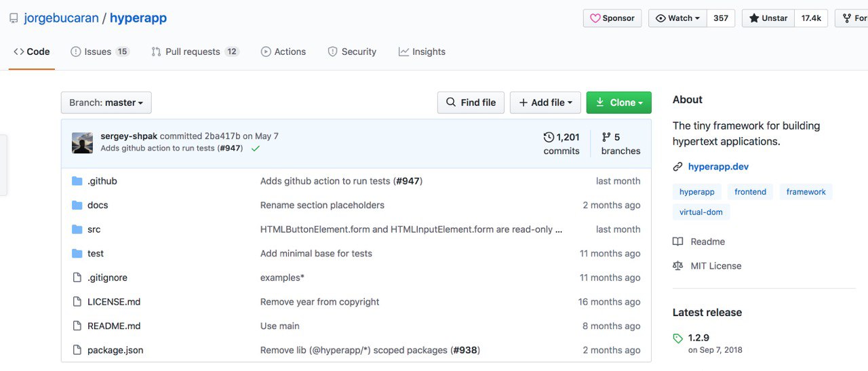The height and width of the screenshot is (371, 868).
Task: Open the 1.2.9 latest release link
Action: pos(698,338)
